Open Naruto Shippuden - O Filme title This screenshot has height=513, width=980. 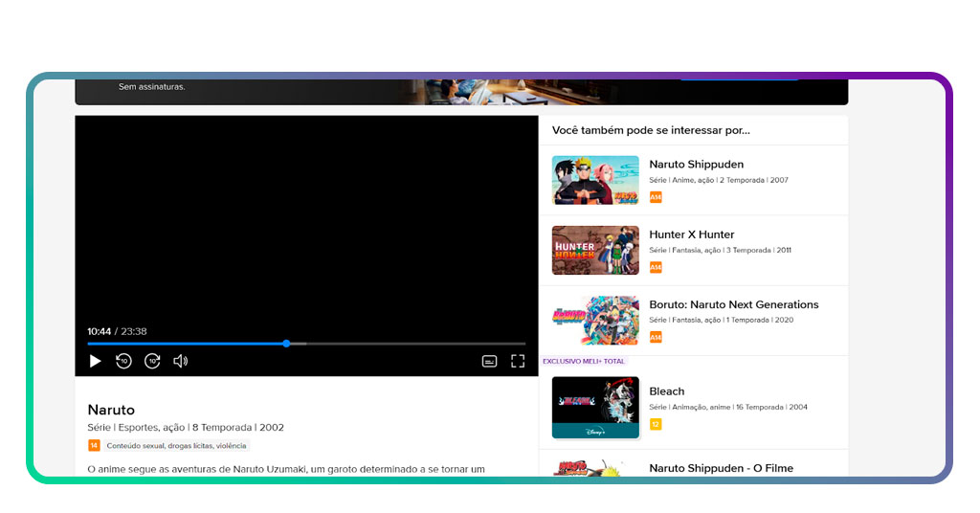click(722, 468)
